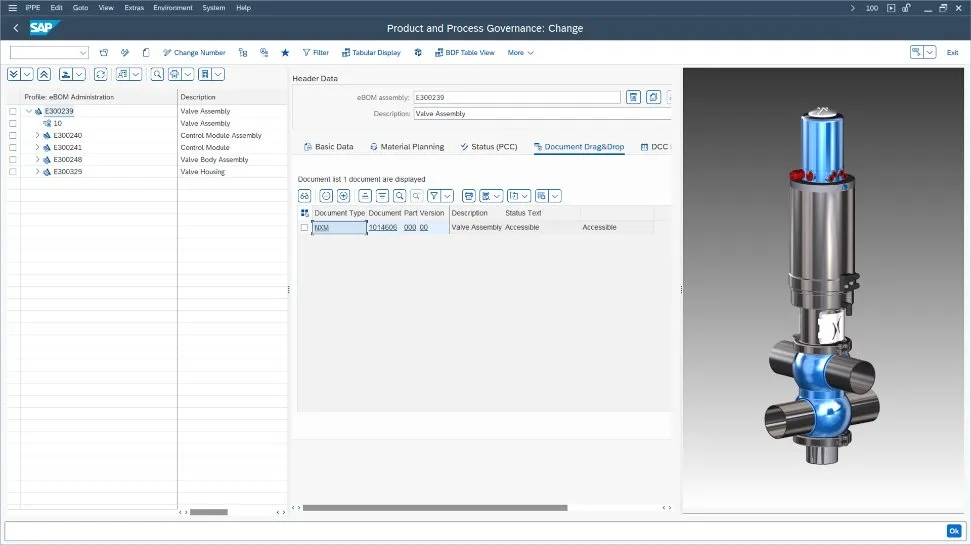Click the Exit button
The height and width of the screenshot is (545, 971).
[952, 53]
